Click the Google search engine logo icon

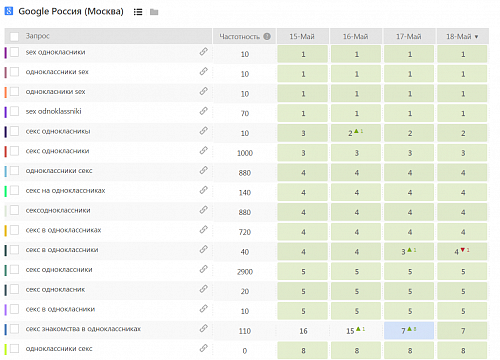(9, 11)
